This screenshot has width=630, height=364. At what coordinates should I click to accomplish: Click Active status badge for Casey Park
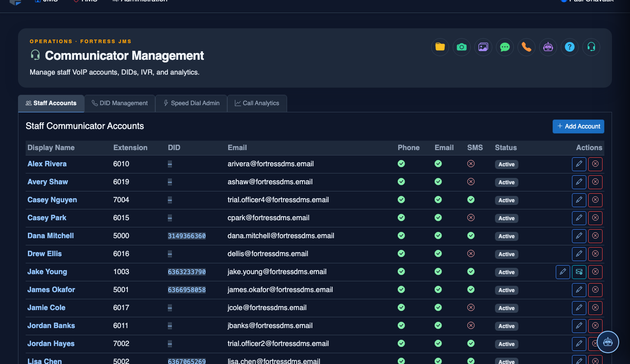(x=506, y=218)
